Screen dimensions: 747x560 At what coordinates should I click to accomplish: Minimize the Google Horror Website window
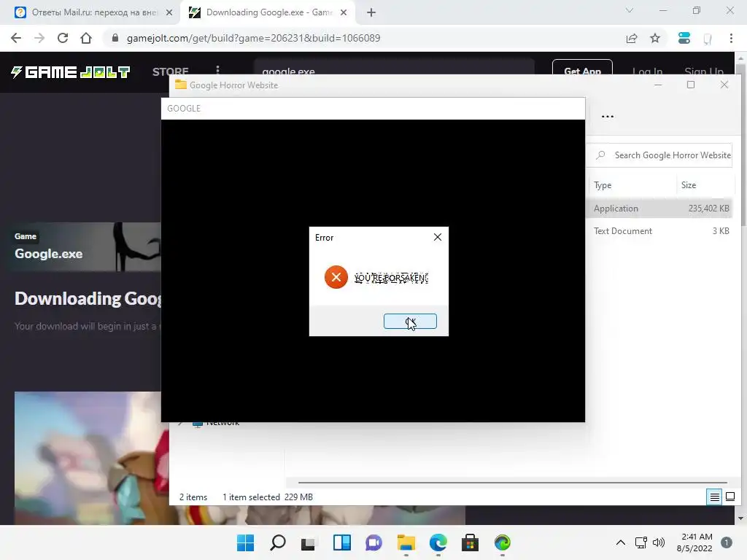pyautogui.click(x=657, y=85)
